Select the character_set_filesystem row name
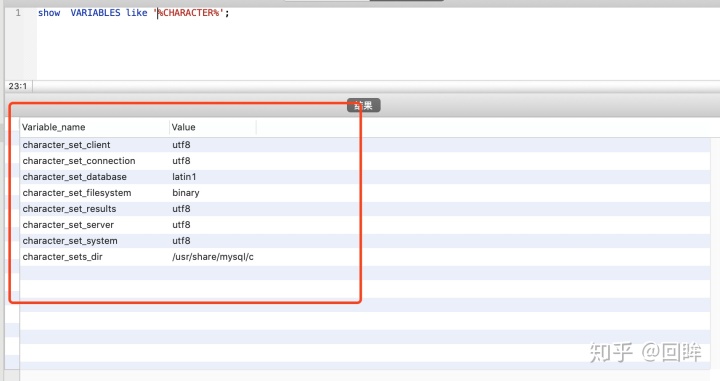This screenshot has width=720, height=381. click(77, 193)
